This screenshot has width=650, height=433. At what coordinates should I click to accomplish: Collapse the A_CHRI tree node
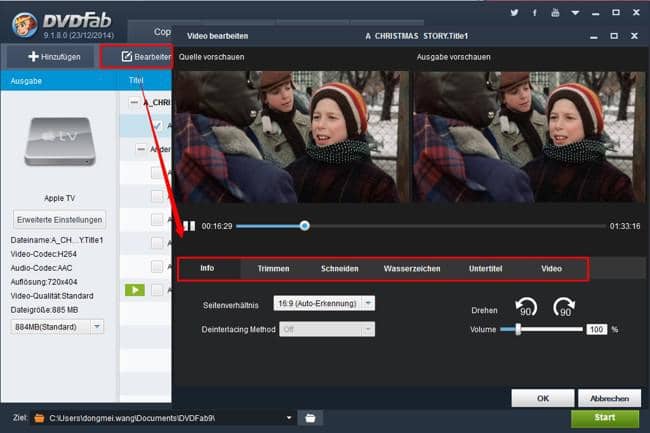(133, 102)
